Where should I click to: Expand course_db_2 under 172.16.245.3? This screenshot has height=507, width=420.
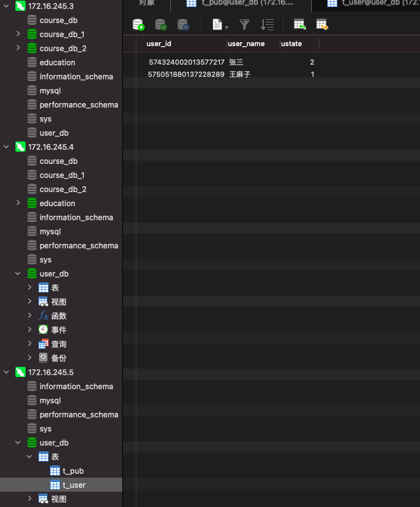[x=18, y=48]
